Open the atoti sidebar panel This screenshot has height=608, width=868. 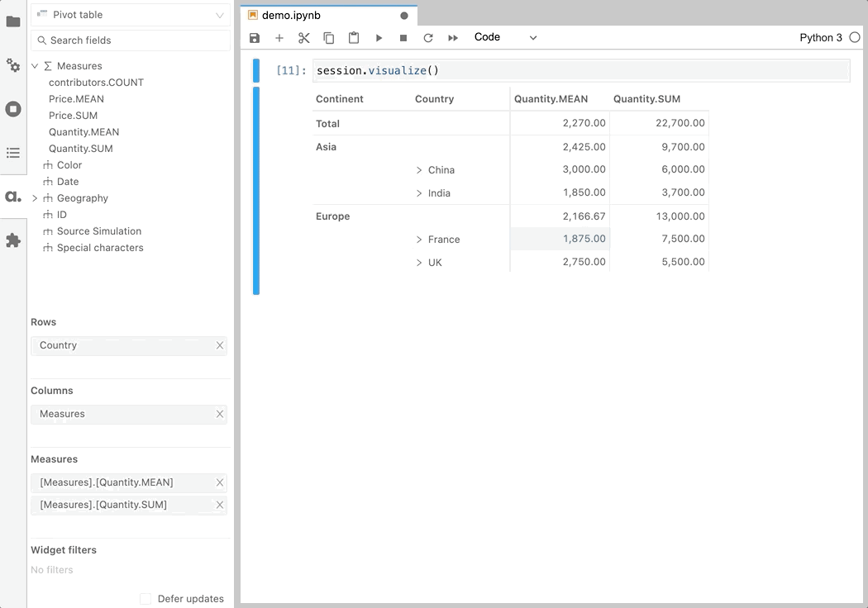13,197
